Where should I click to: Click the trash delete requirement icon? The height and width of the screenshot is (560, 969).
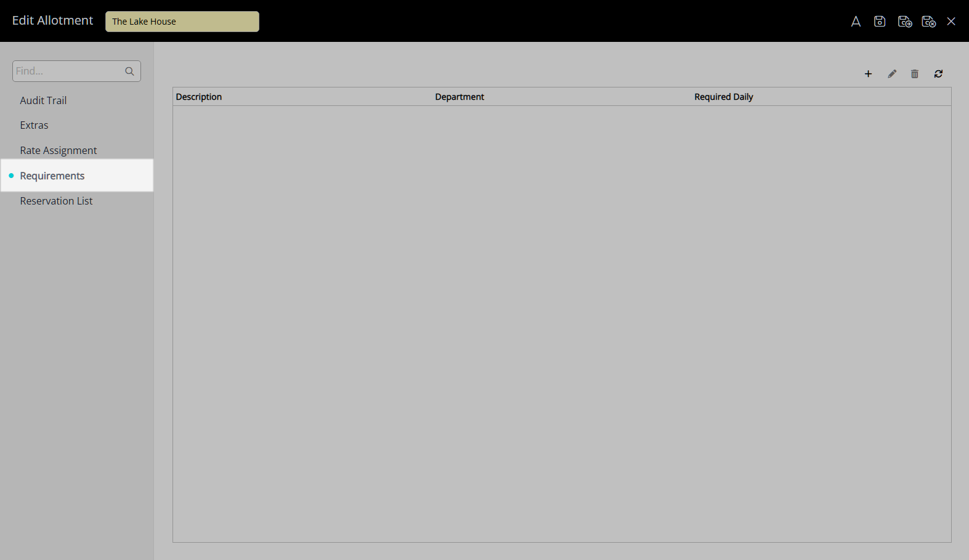[x=915, y=74]
